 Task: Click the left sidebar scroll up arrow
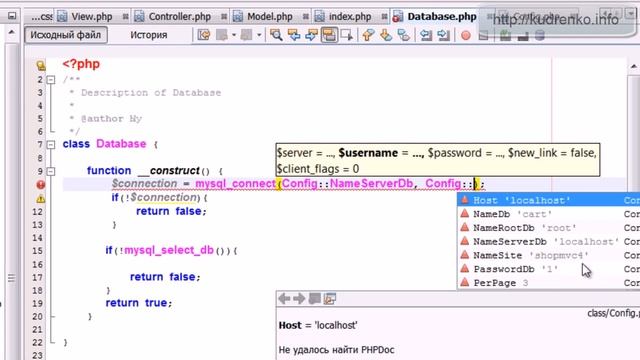pos(12,32)
